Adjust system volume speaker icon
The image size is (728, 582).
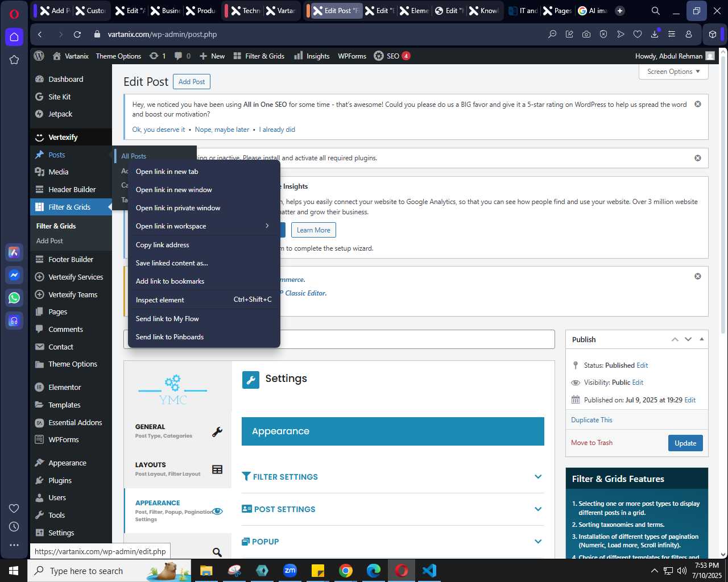pos(681,571)
